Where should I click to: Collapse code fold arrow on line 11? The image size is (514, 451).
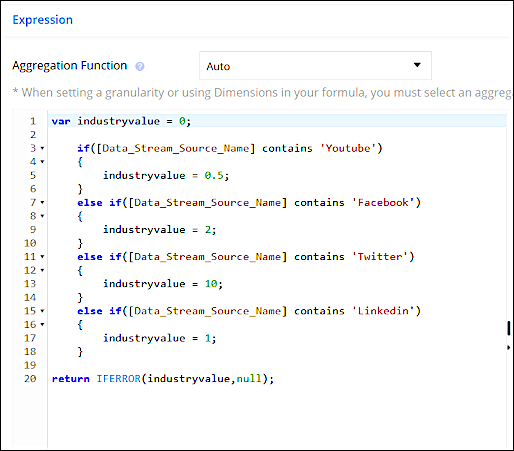[42, 257]
